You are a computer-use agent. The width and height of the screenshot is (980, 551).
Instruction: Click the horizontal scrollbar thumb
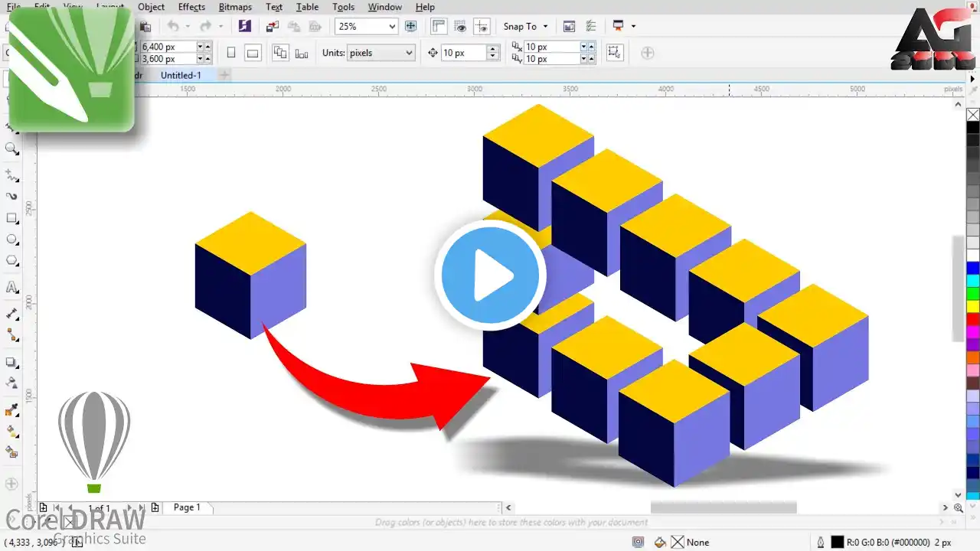point(724,507)
